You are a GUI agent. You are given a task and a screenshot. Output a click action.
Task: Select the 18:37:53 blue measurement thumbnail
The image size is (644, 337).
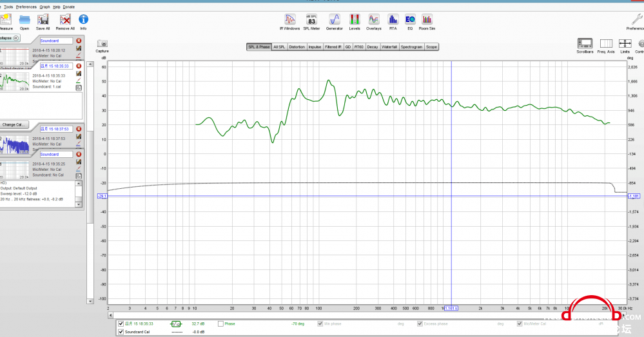(15, 144)
